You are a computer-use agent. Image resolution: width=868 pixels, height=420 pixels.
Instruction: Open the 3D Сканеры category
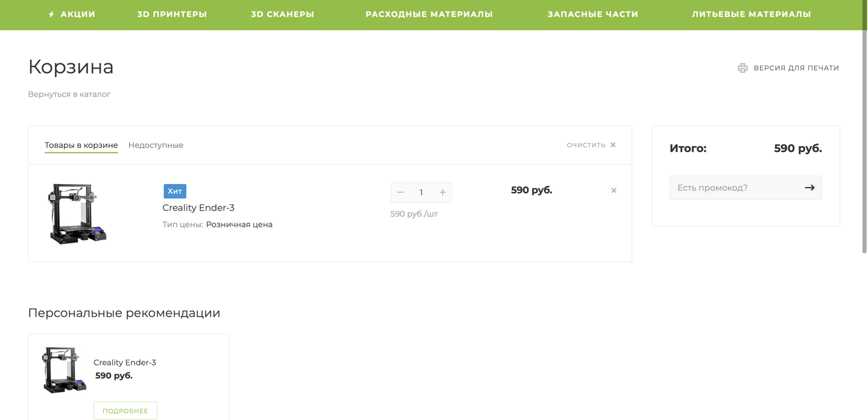pyautogui.click(x=282, y=14)
